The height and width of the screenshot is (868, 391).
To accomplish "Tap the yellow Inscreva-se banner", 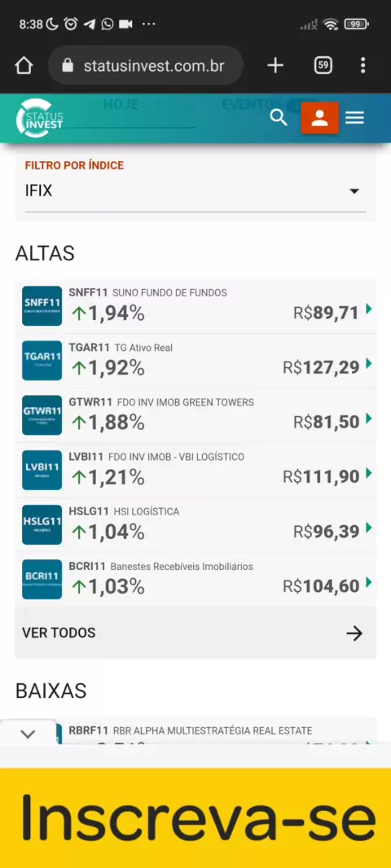I will click(195, 818).
